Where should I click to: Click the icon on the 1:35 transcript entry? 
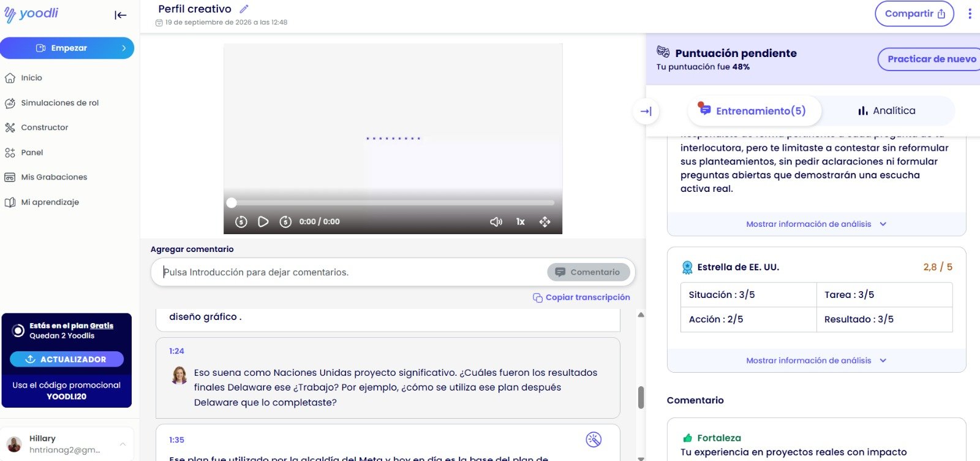(x=594, y=440)
